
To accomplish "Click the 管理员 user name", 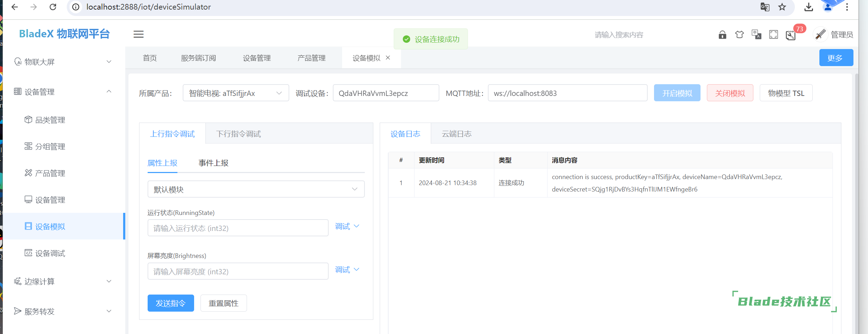I will pyautogui.click(x=842, y=34).
